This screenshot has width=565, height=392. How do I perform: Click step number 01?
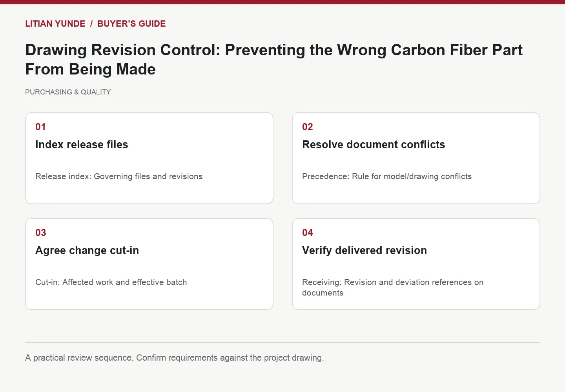tap(40, 127)
